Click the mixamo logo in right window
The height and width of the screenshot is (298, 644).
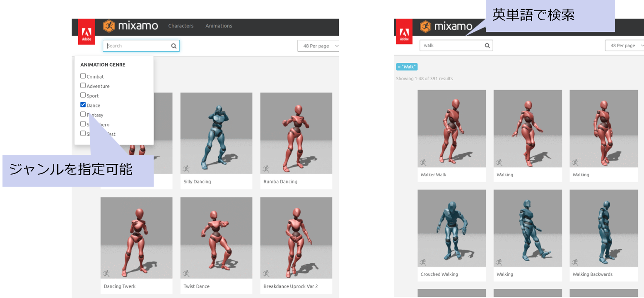point(446,26)
